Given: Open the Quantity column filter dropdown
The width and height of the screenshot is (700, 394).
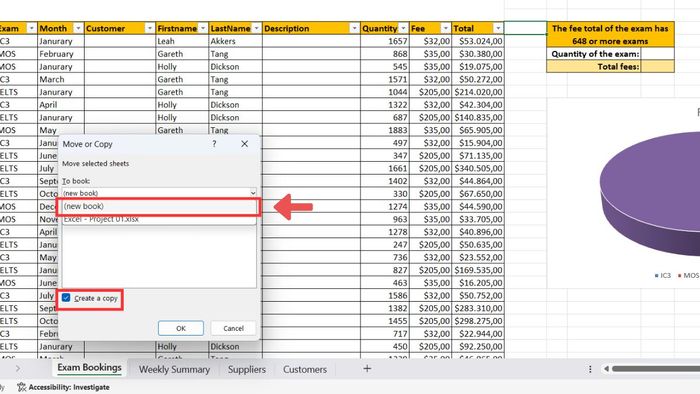Looking at the screenshot, I should tap(403, 28).
